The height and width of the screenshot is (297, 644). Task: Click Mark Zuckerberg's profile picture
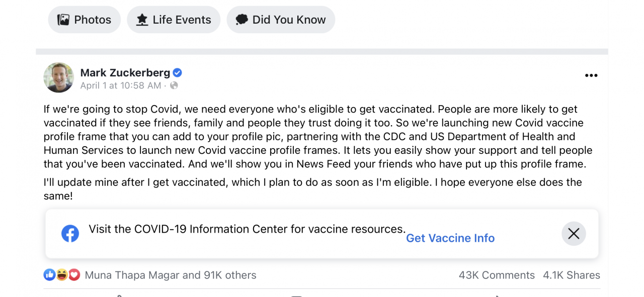(x=59, y=77)
